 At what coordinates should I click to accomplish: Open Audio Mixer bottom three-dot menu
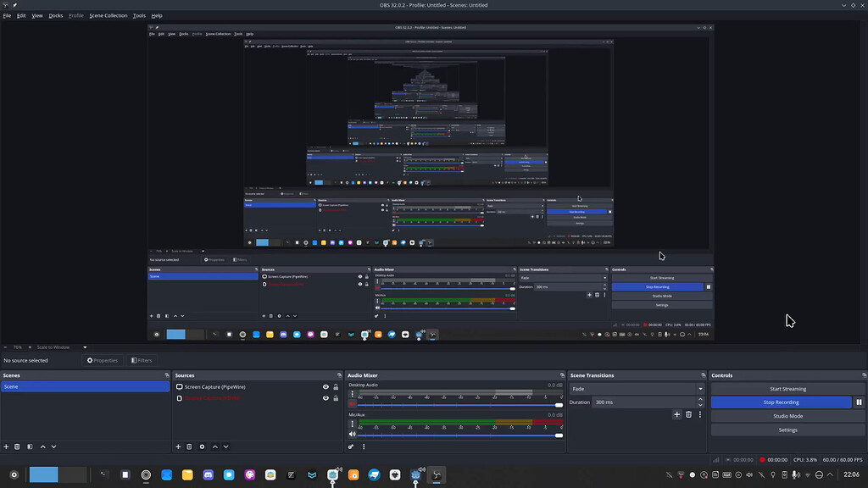coord(364,446)
